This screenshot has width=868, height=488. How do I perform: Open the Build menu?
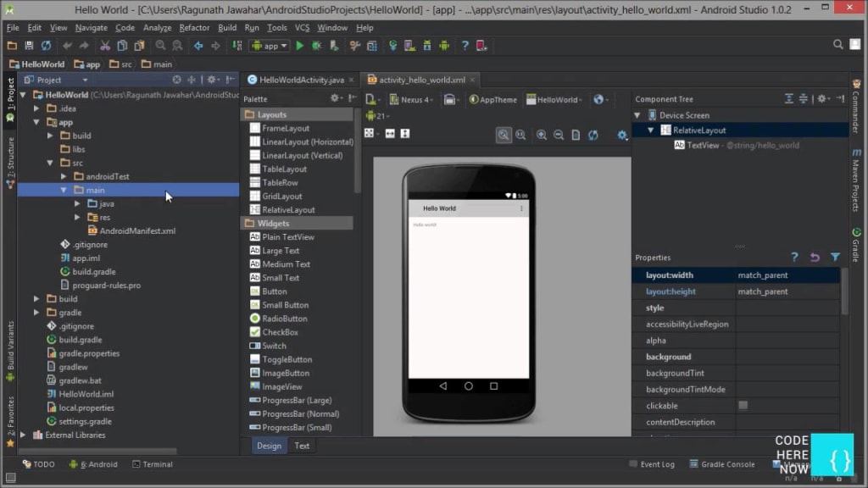pos(227,28)
